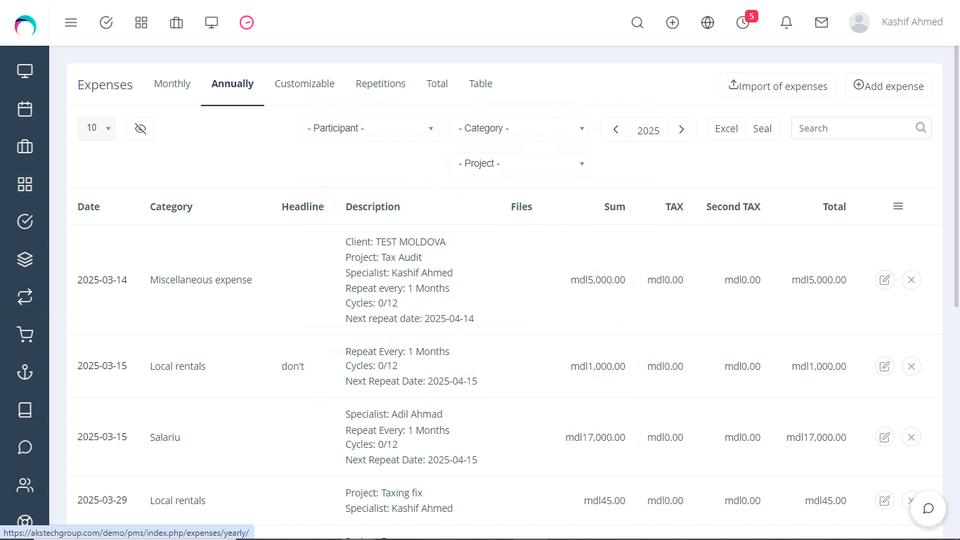
Task: Open the Participant filter dropdown
Action: [x=369, y=129]
